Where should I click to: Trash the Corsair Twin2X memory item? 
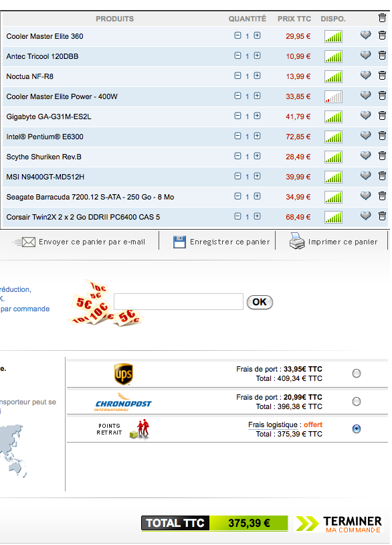click(382, 216)
